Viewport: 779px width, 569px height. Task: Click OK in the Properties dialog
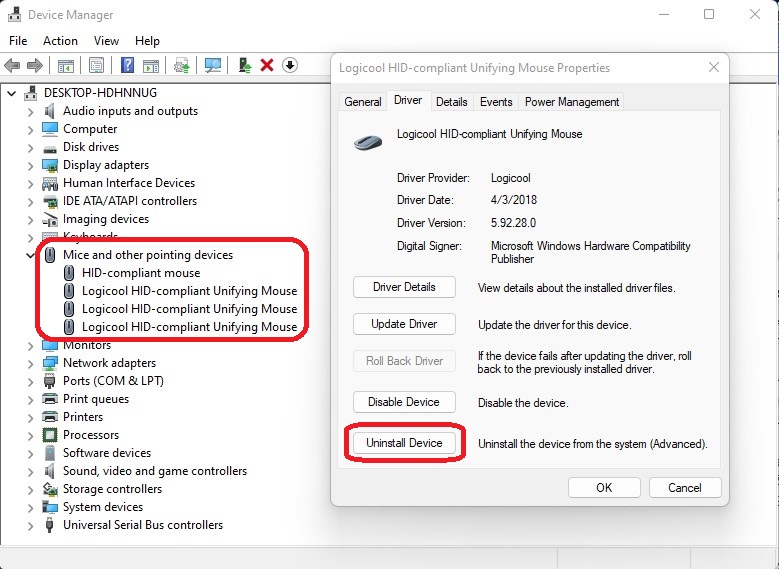tap(604, 488)
